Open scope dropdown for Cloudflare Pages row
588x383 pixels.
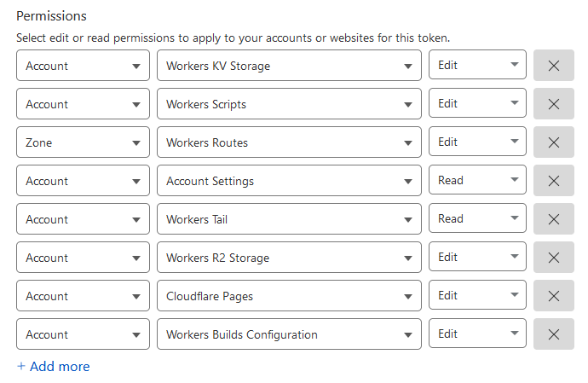(x=83, y=295)
